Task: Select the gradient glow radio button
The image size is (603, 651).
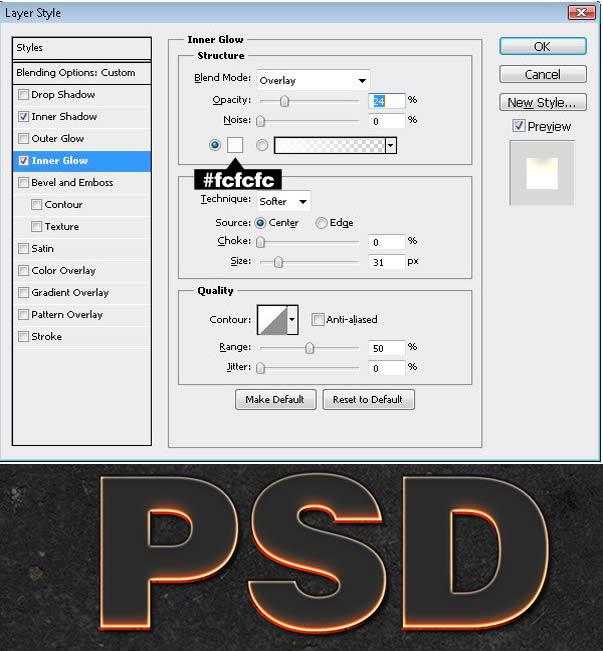Action: click(x=262, y=145)
